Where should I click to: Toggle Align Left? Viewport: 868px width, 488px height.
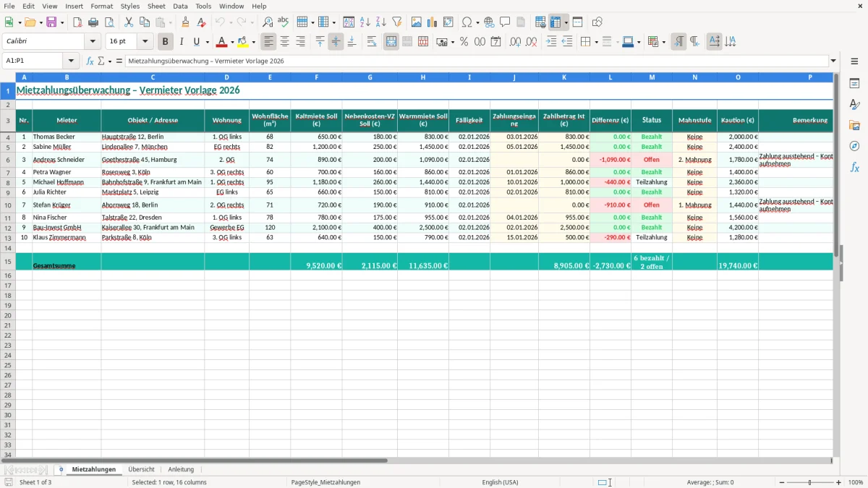click(x=268, y=42)
